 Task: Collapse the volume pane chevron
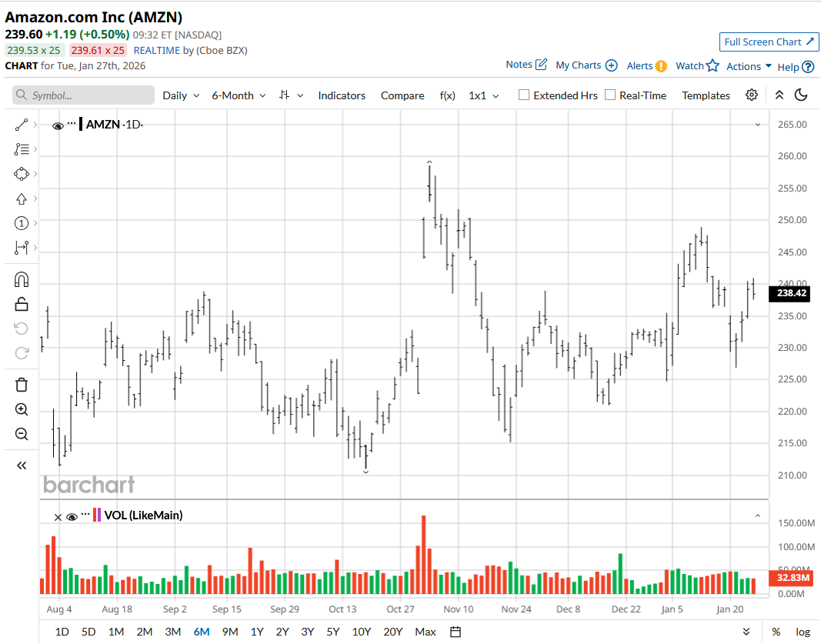point(758,516)
